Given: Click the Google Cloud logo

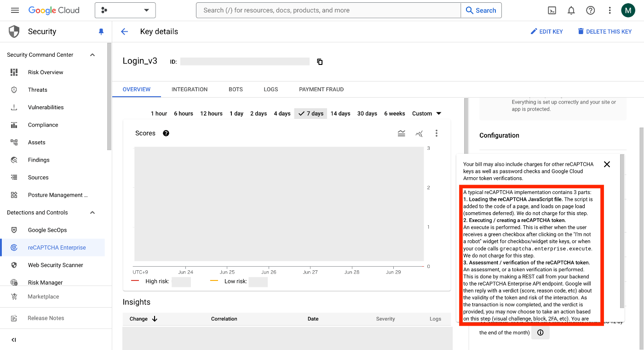Looking at the screenshot, I should coord(54,10).
